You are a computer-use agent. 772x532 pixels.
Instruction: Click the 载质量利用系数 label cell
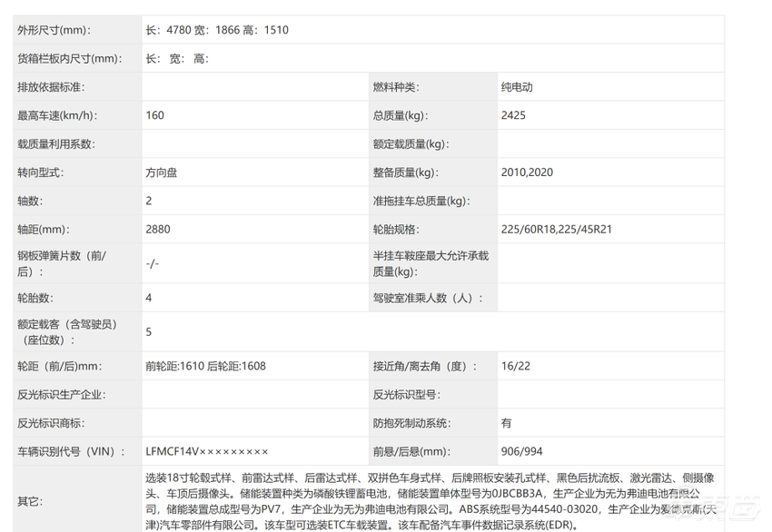pos(52,143)
